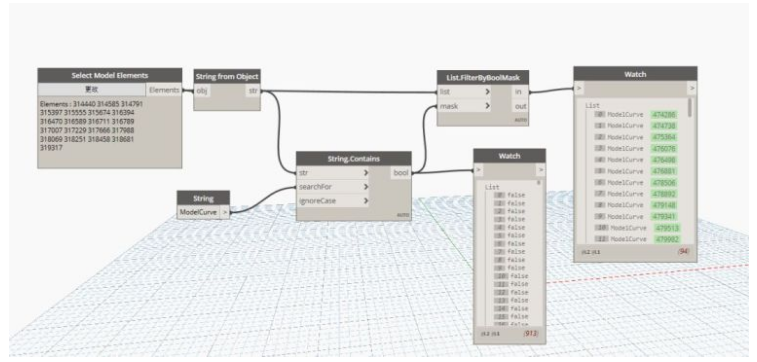Viewport: 757px width, 362px height.
Task: Click the input arrow of the ModelCurve Watch node
Action: (x=578, y=88)
